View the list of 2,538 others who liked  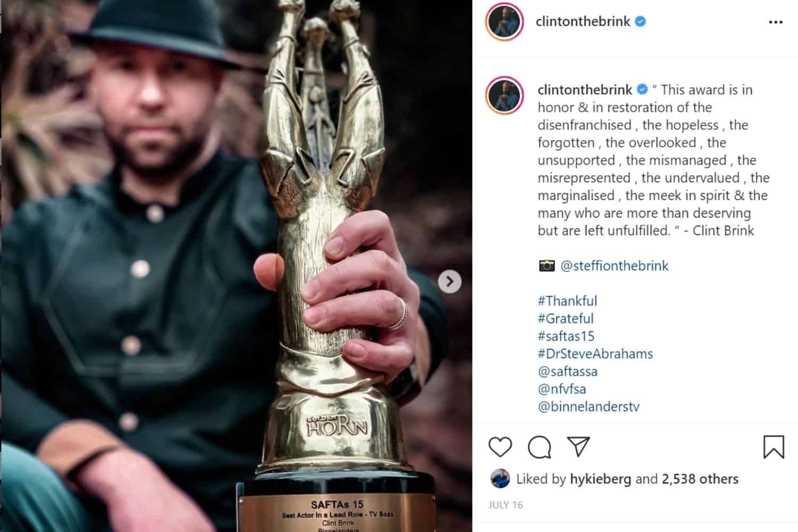pos(700,479)
